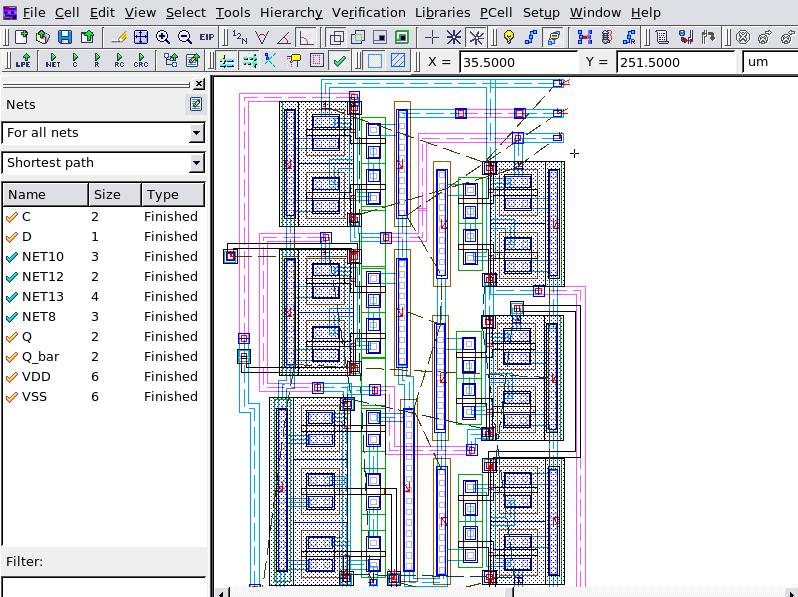Open the PCell menu

coord(495,12)
